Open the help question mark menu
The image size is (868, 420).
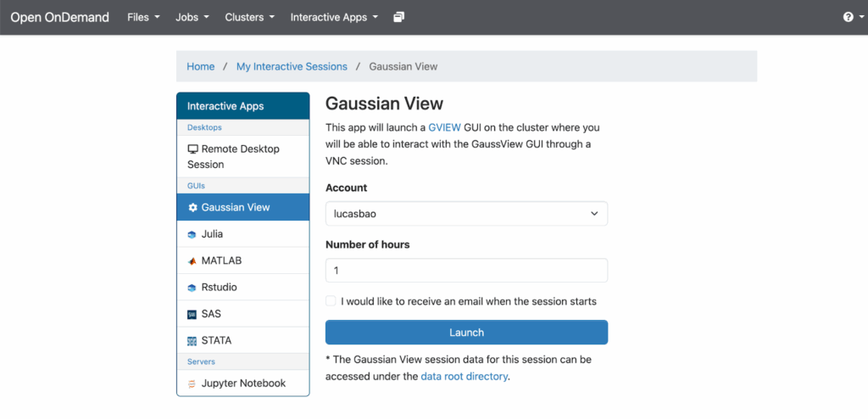pos(850,17)
